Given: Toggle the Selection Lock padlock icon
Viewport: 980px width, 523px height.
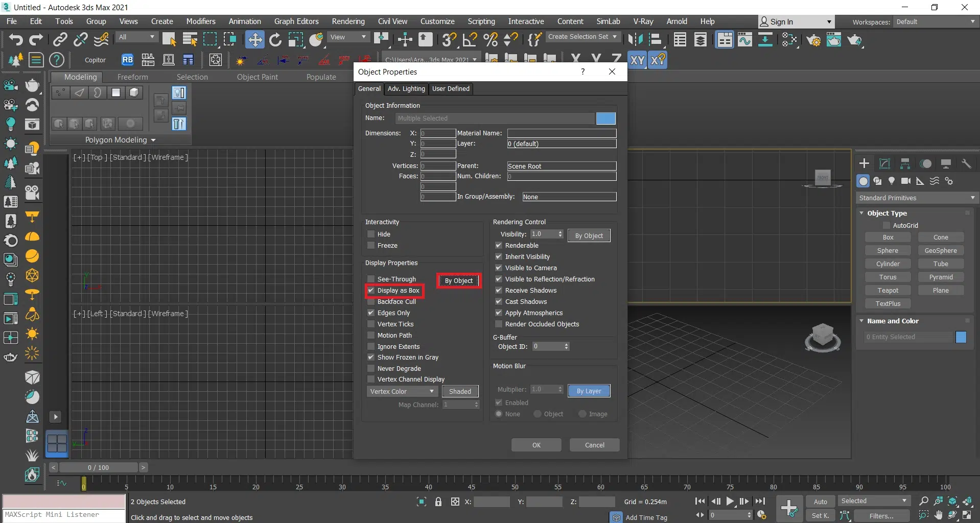Looking at the screenshot, I should pos(438,502).
